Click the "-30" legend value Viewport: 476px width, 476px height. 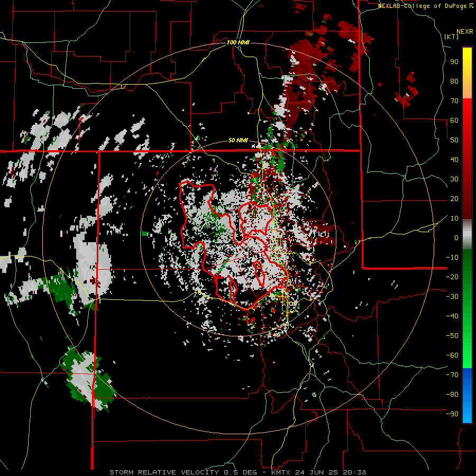click(x=452, y=297)
